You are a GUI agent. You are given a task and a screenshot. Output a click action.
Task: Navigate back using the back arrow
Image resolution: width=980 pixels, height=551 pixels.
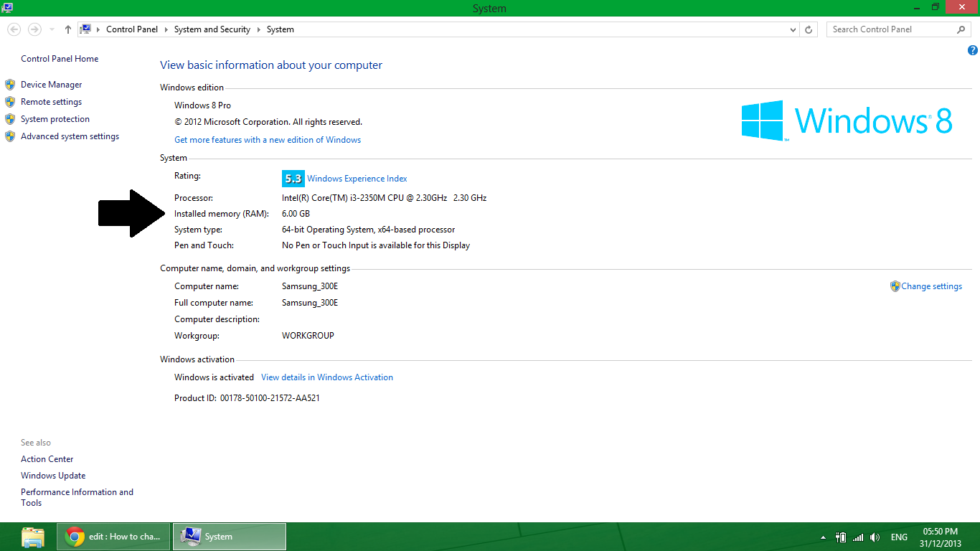[14, 29]
